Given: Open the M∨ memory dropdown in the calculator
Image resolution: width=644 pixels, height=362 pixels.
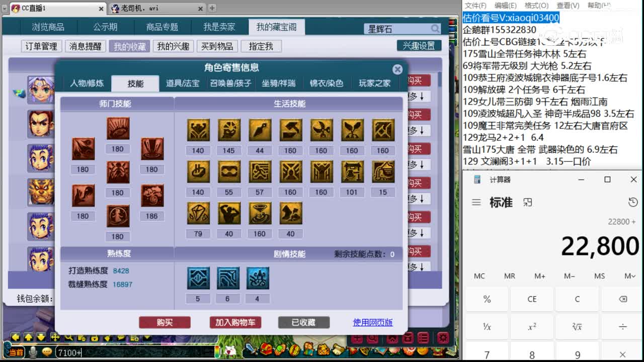Looking at the screenshot, I should [x=629, y=276].
